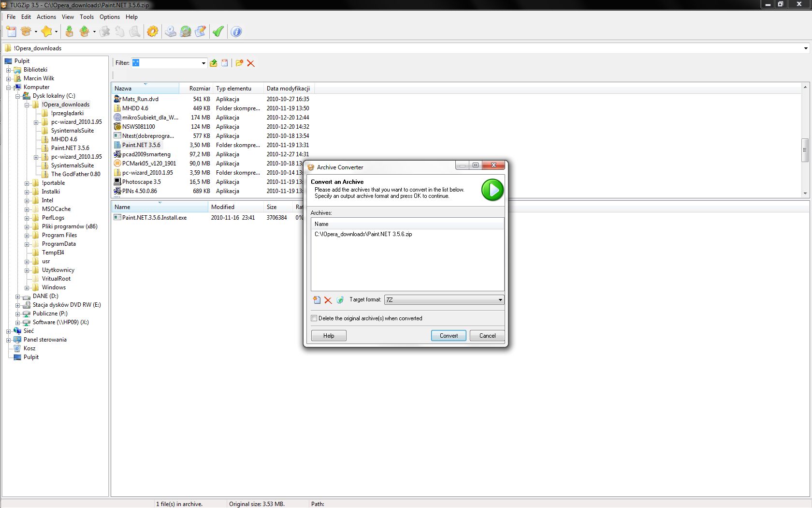Open the File menu
The image size is (812, 508).
tap(11, 17)
